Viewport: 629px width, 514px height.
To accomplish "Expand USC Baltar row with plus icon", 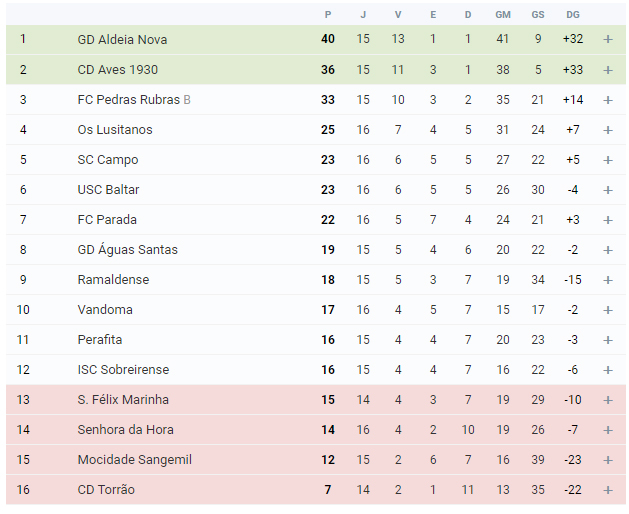I will pyautogui.click(x=608, y=190).
